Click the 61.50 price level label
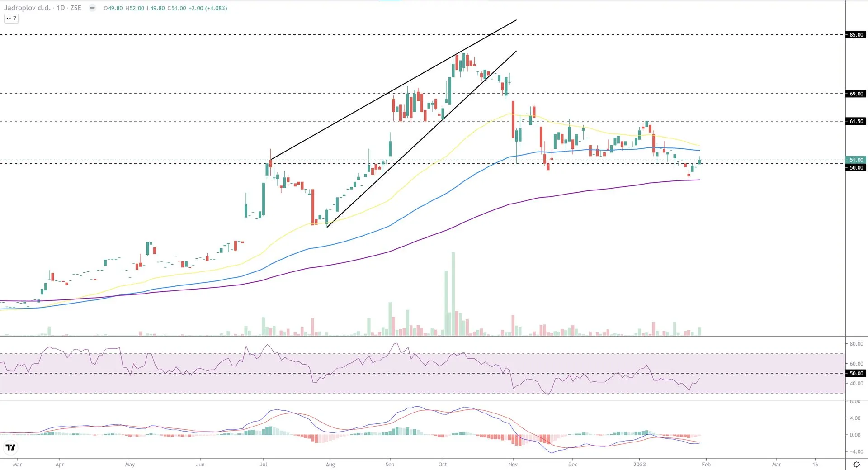Image resolution: width=868 pixels, height=470 pixels. pyautogui.click(x=856, y=121)
